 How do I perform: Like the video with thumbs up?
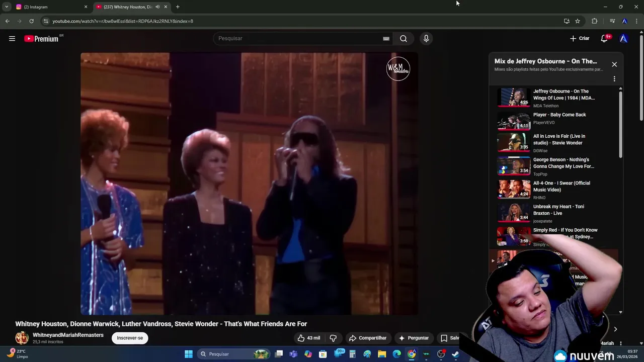tap(308, 338)
